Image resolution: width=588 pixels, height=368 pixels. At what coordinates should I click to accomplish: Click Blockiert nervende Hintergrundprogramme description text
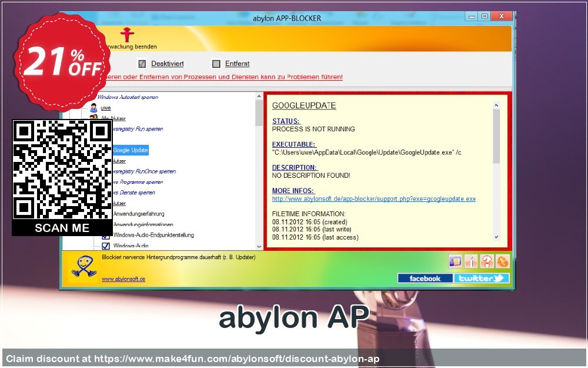pos(179,257)
